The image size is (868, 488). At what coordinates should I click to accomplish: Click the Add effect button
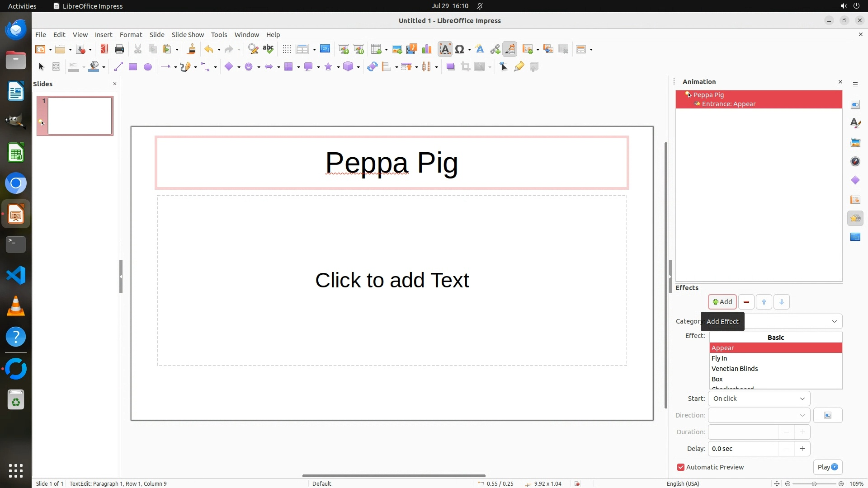pos(722,302)
